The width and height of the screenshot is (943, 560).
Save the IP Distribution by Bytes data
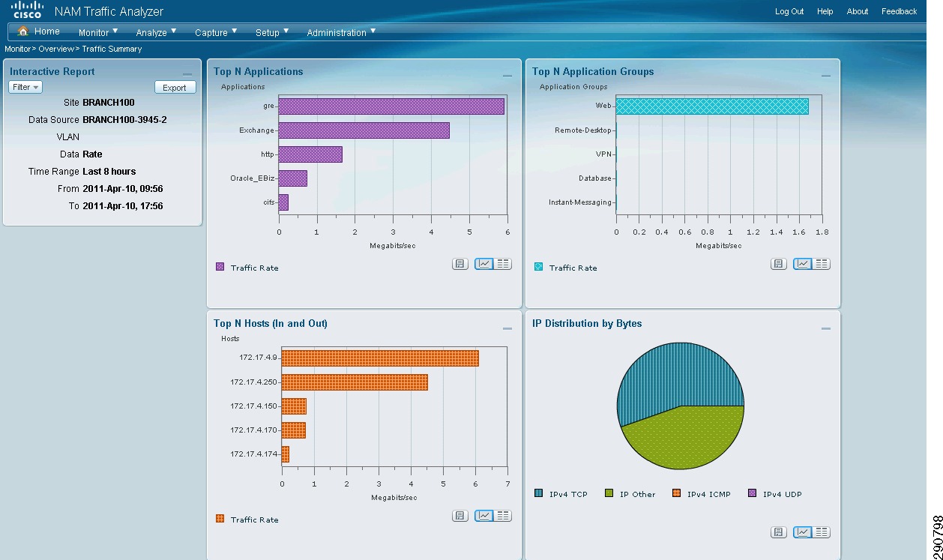[x=779, y=532]
